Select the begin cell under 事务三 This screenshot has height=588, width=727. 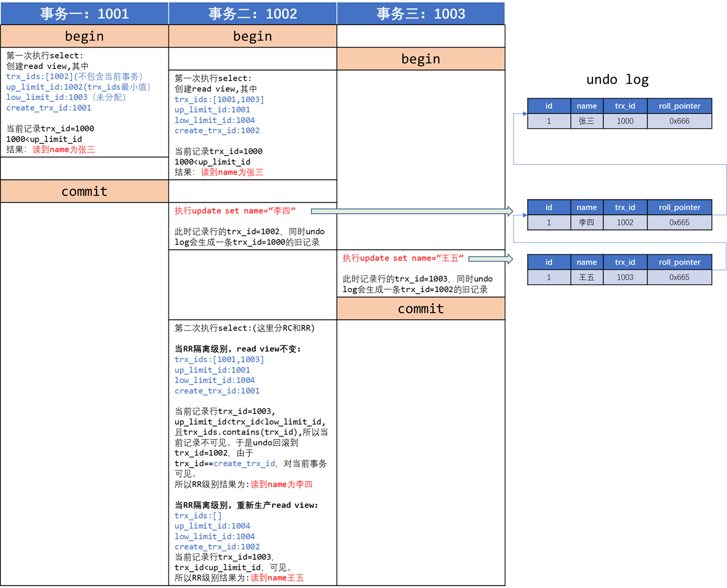[x=421, y=59]
